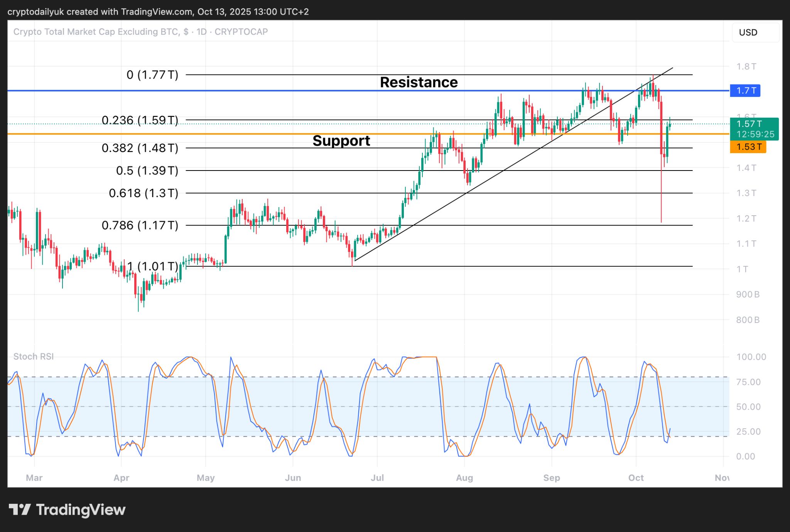Screen dimensions: 790x532
Task: Select the 0 (1.77 T) Fibonacci level label
Action: [x=152, y=74]
